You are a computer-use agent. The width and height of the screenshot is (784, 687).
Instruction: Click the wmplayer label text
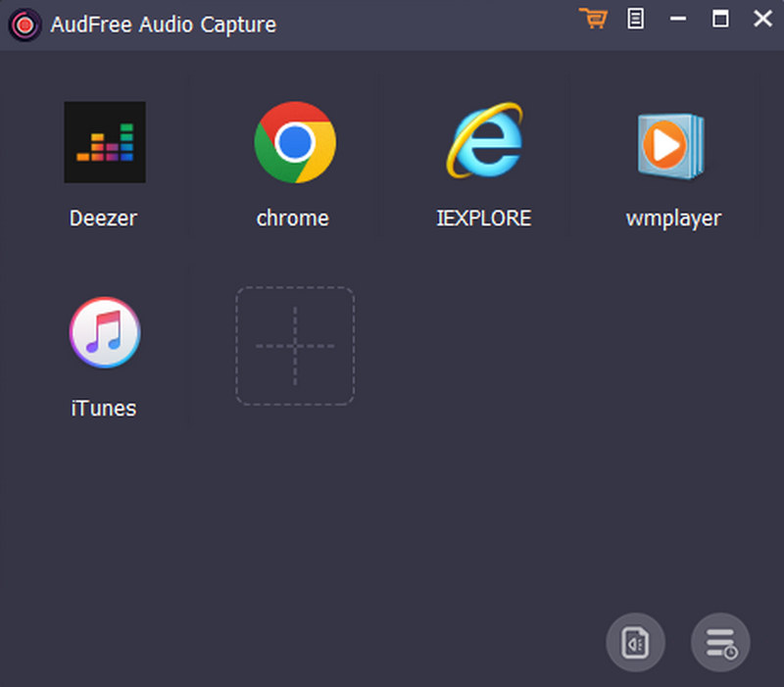pyautogui.click(x=673, y=218)
